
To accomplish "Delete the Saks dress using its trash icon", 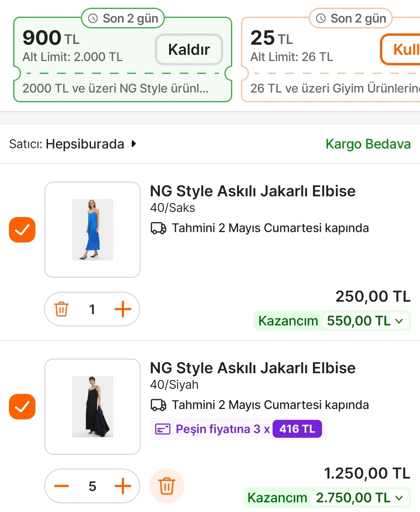I will coord(61,309).
